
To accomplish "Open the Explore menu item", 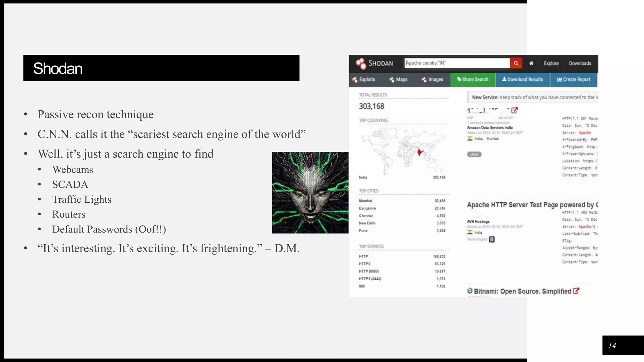I will click(x=551, y=63).
